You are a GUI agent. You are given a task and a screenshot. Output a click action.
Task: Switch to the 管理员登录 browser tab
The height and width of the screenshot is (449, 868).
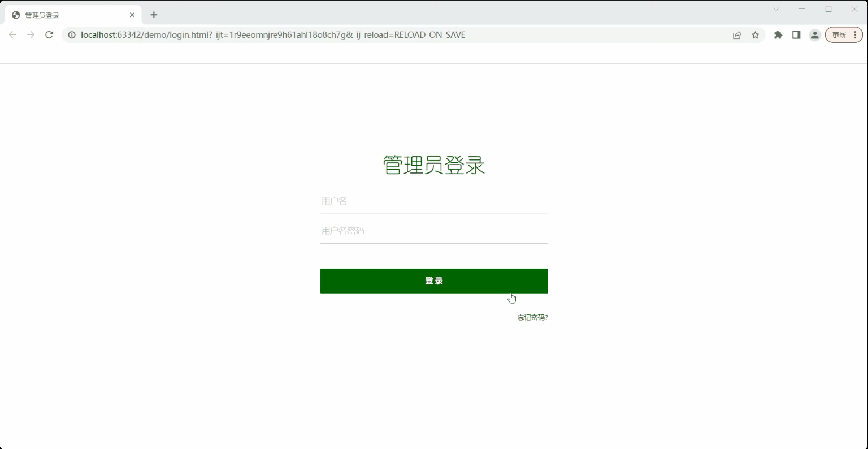click(68, 15)
